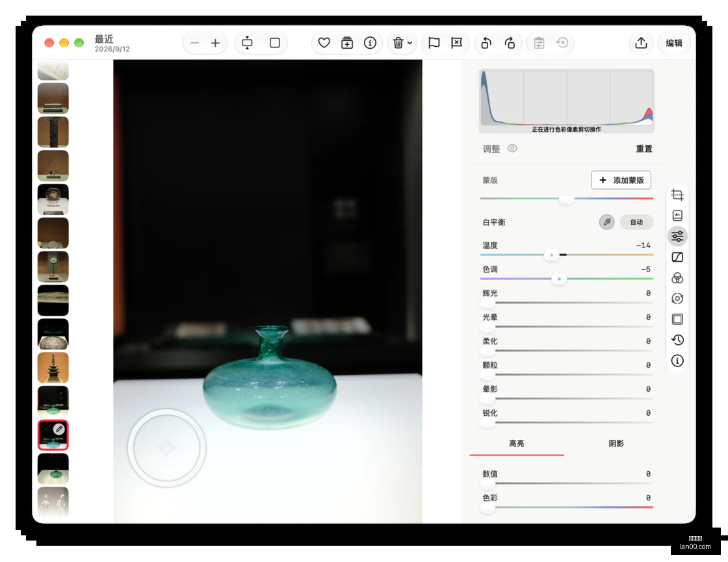This screenshot has height=562, width=728.
Task: Select the selected red-bordered thumbnail with pencil badge
Action: click(x=53, y=435)
